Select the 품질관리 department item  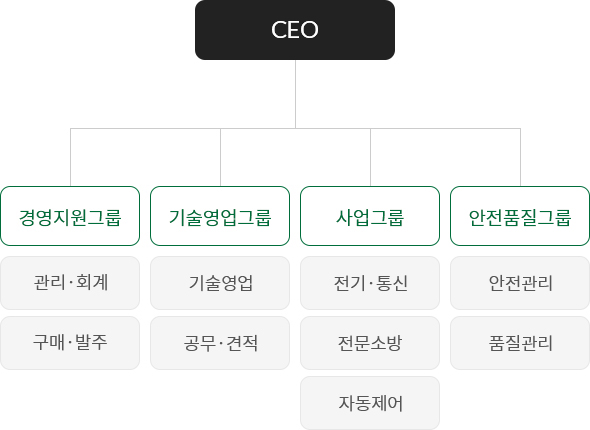coord(520,343)
